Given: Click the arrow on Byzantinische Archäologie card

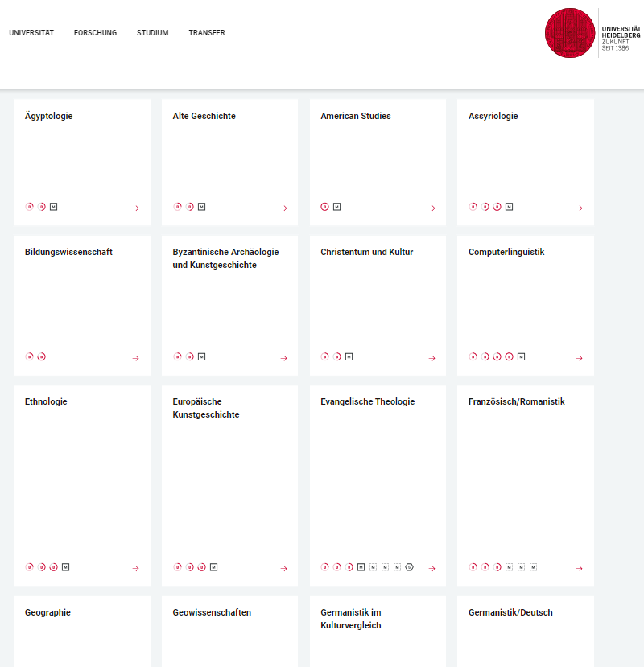Looking at the screenshot, I should [x=283, y=358].
